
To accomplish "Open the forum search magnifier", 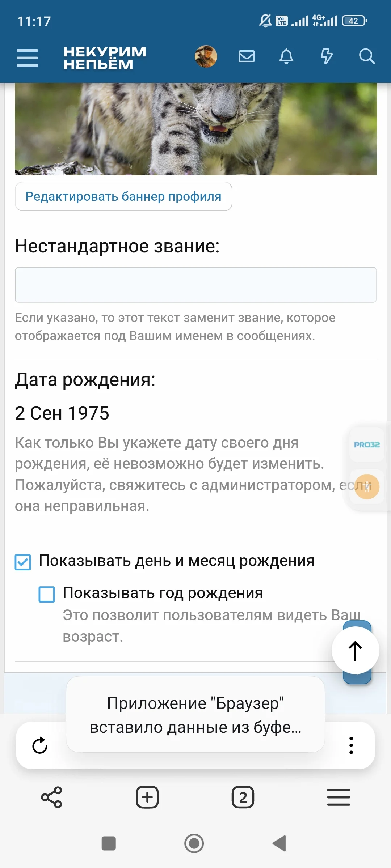I will [366, 56].
